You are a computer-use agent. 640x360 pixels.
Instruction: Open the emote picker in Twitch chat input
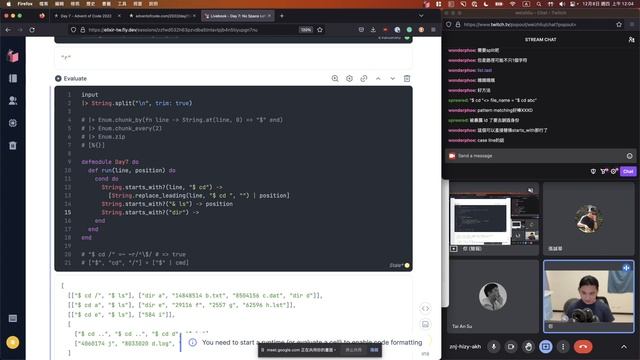pyautogui.click(x=629, y=156)
